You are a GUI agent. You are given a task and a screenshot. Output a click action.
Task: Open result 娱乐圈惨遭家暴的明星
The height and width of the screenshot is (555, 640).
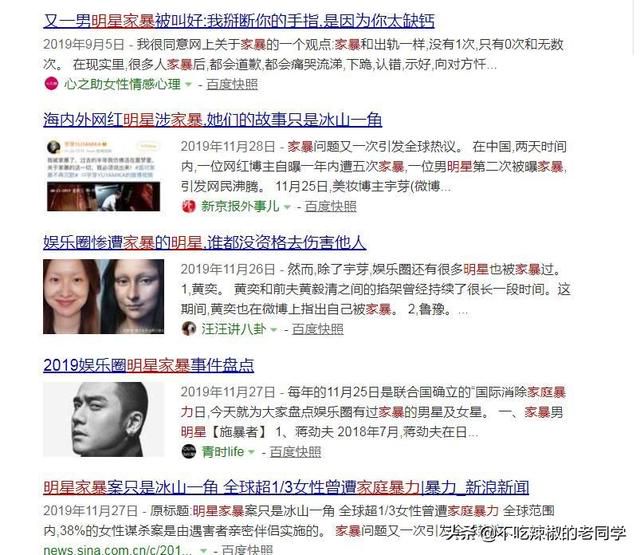pyautogui.click(x=204, y=242)
